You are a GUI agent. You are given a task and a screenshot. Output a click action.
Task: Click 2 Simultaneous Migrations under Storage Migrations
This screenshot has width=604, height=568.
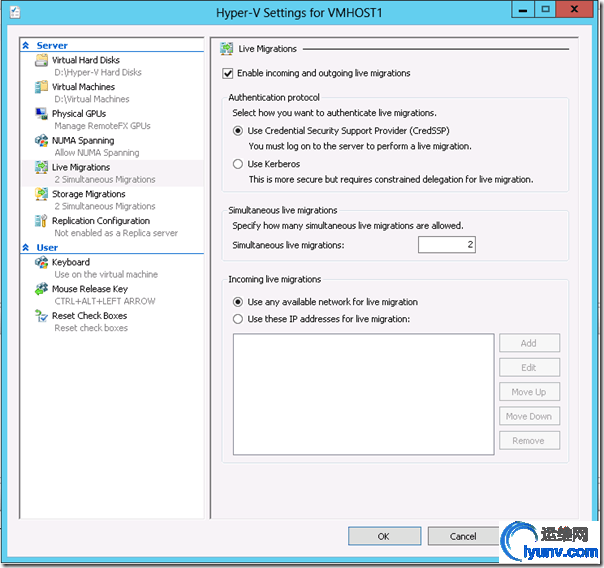click(x=105, y=206)
